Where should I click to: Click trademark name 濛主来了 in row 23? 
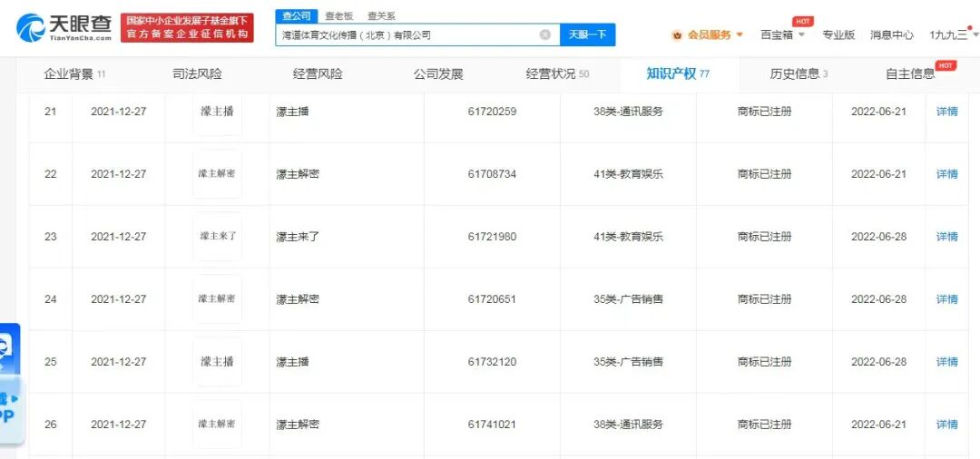[x=299, y=237]
